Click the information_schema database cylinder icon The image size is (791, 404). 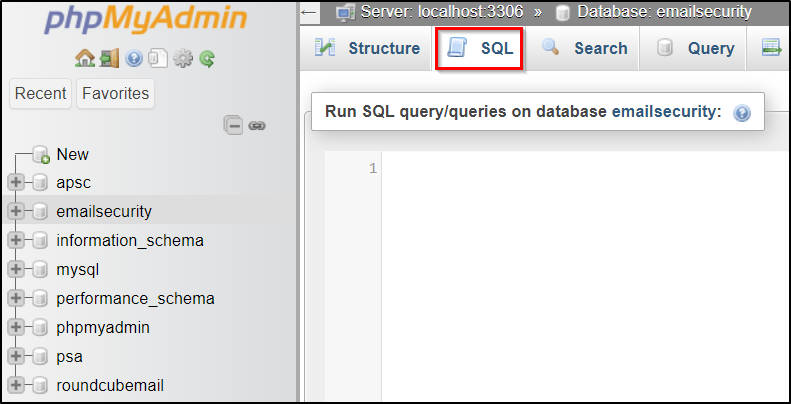click(40, 241)
